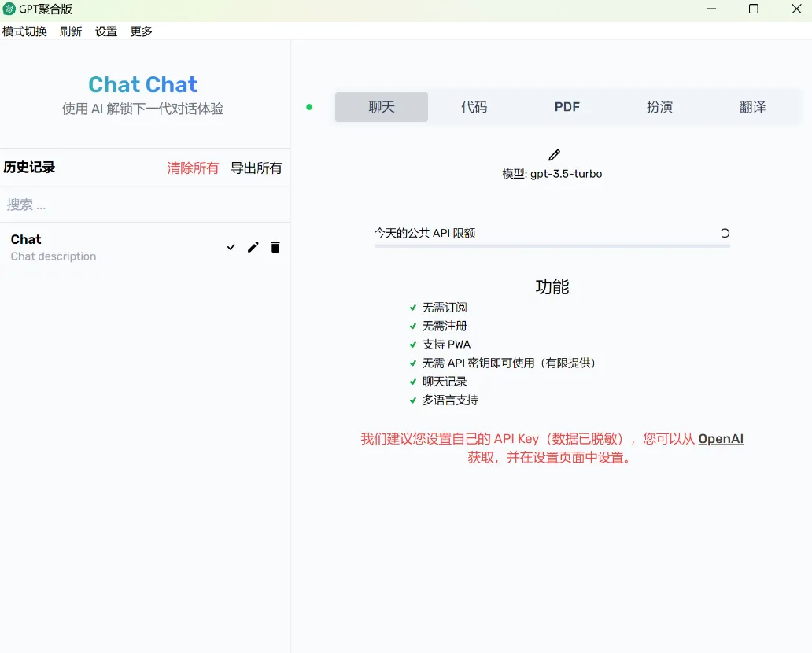Click 清除所有 to clear history
The image size is (812, 653).
193,168
